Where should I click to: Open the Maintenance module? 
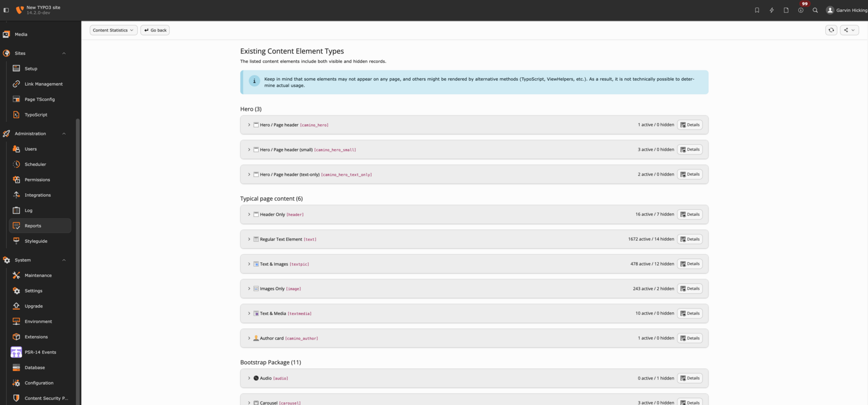38,275
